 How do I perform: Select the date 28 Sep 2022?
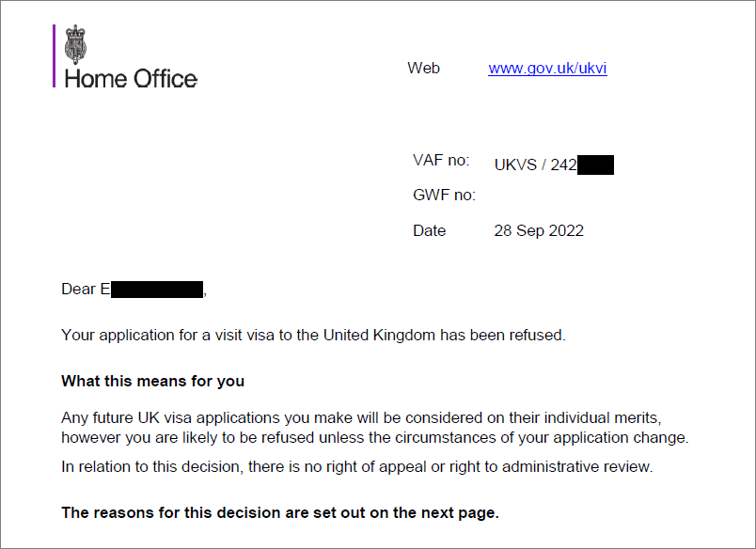539,231
